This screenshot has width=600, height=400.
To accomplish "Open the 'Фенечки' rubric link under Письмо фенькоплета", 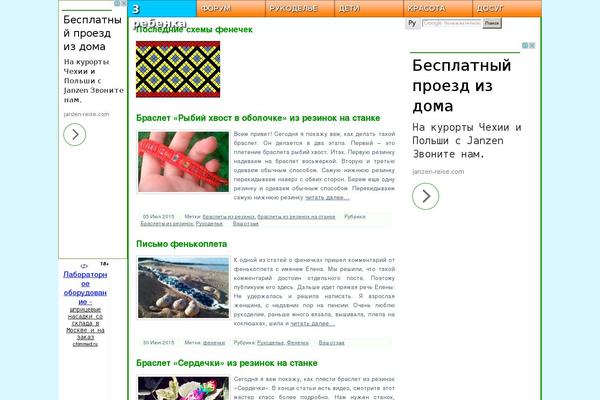I will coord(297,343).
